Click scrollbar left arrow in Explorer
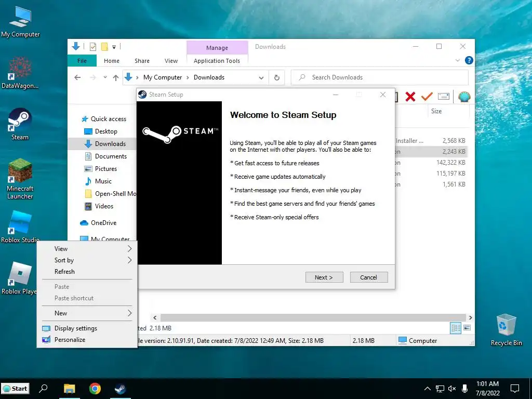The width and height of the screenshot is (532, 399). tap(155, 317)
